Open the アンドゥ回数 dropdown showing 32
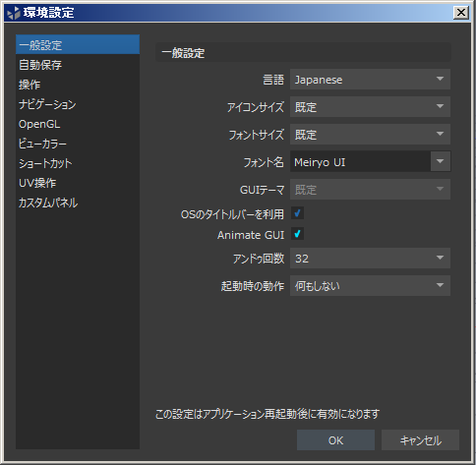This screenshot has width=476, height=465. [370, 259]
